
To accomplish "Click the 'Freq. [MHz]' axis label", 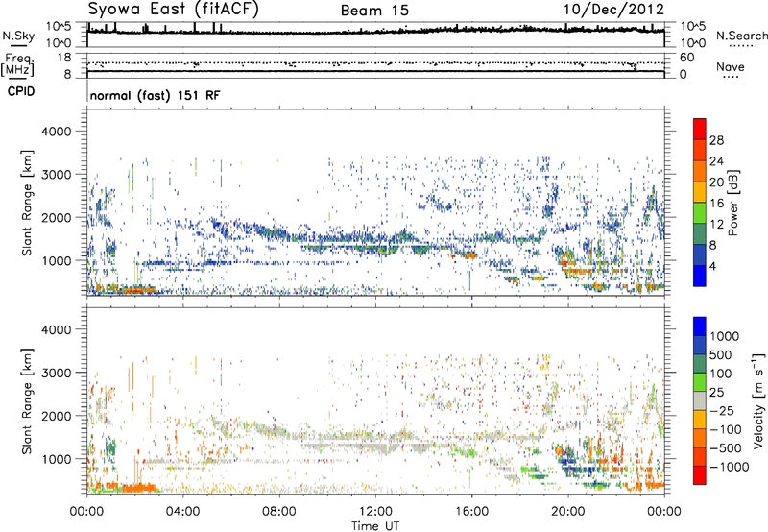I will (x=17, y=65).
